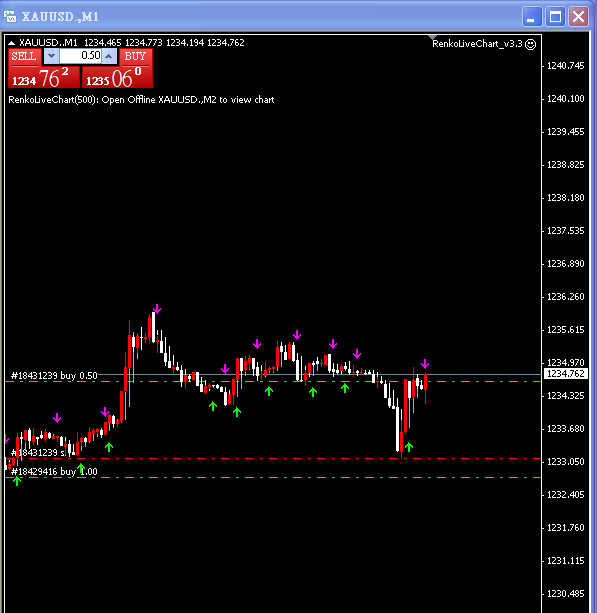Click the chart window icon in the title bar
Screen dimensions: 597x613
pos(10,16)
